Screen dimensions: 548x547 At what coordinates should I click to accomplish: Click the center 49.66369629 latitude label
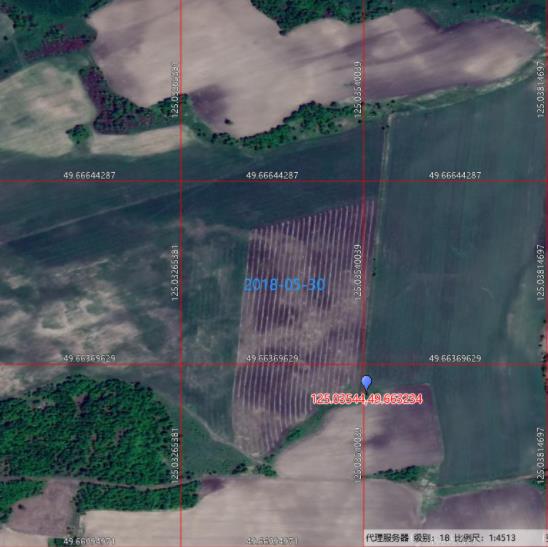272,358
